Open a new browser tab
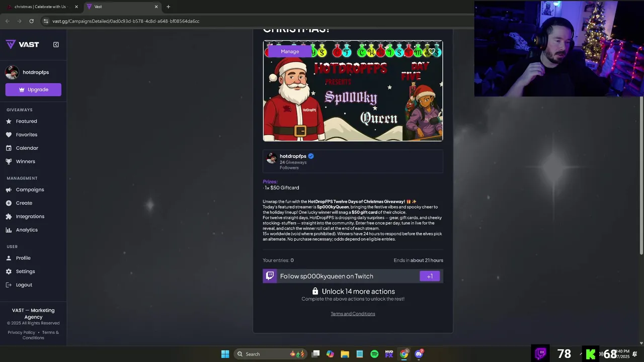Screen dimensions: 644x362 (x=168, y=7)
